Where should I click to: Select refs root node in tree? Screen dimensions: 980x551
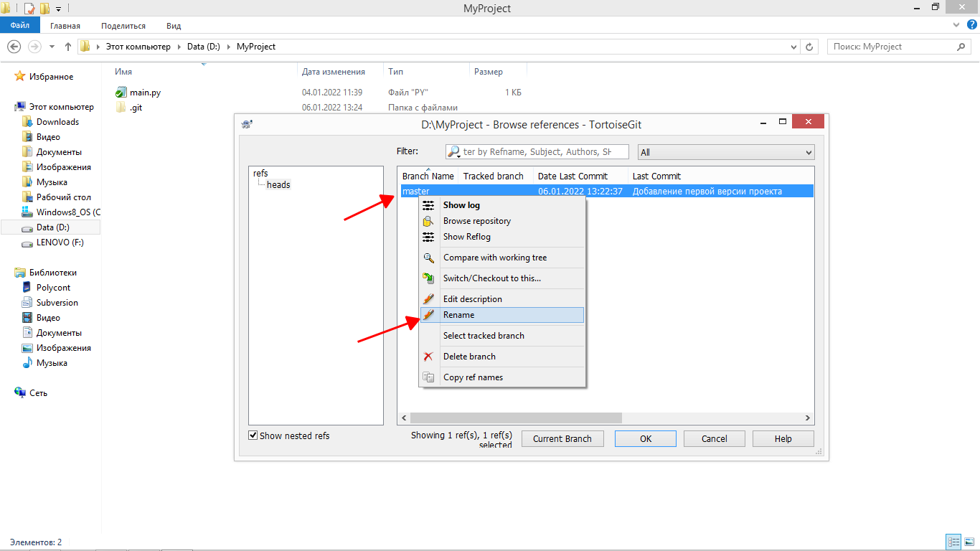click(260, 174)
